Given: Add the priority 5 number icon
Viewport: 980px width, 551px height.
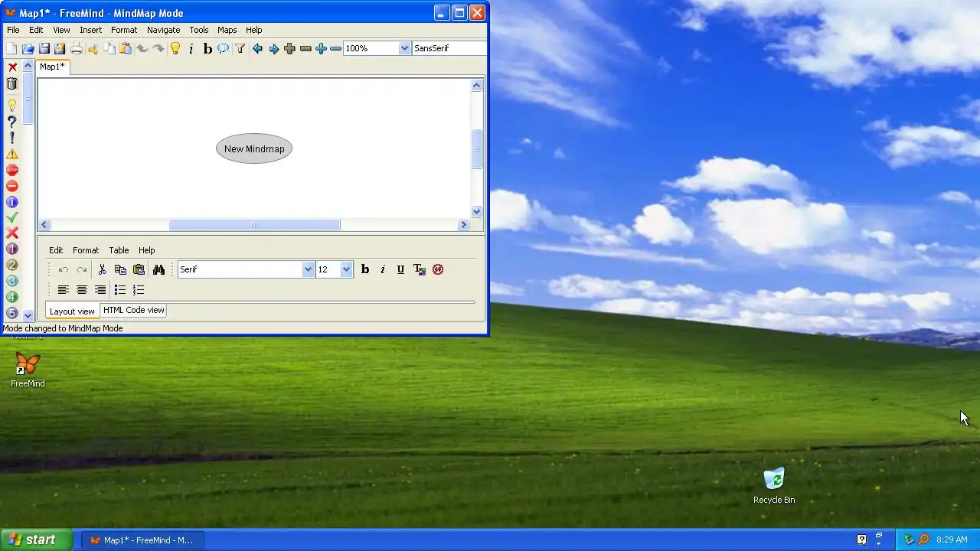Looking at the screenshot, I should point(12,313).
